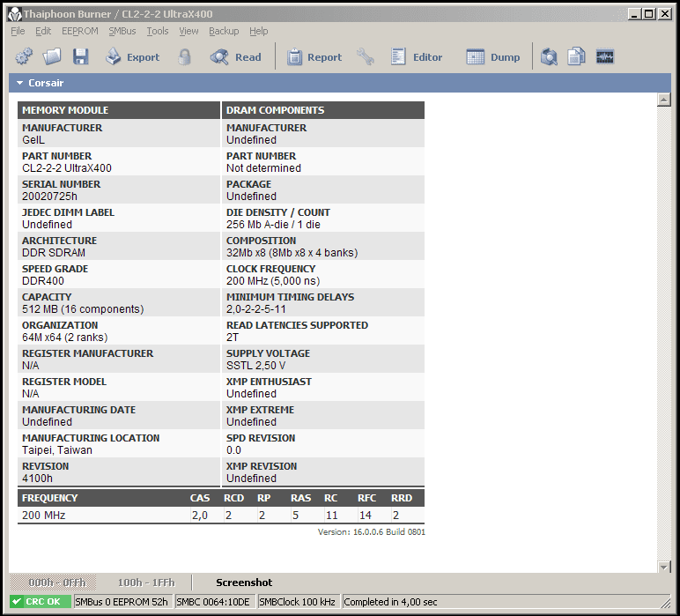
Task: Click the version 16.0.0.6 Build 0801 text
Action: tap(371, 532)
